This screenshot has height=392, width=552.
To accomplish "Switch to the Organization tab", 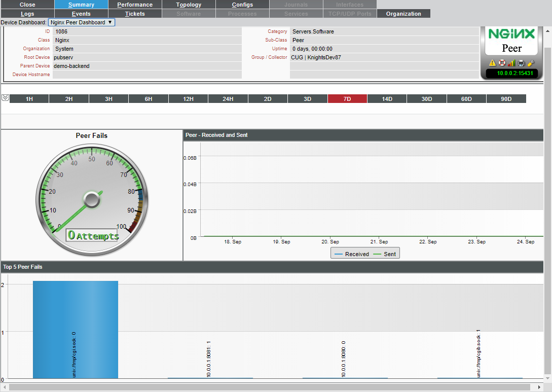I will click(403, 14).
